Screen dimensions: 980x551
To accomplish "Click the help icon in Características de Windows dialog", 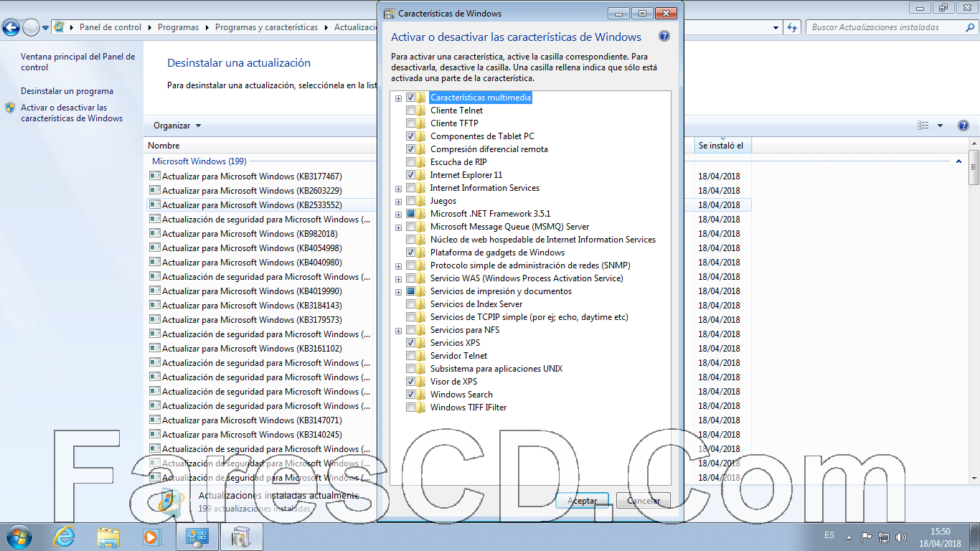I will 664,37.
